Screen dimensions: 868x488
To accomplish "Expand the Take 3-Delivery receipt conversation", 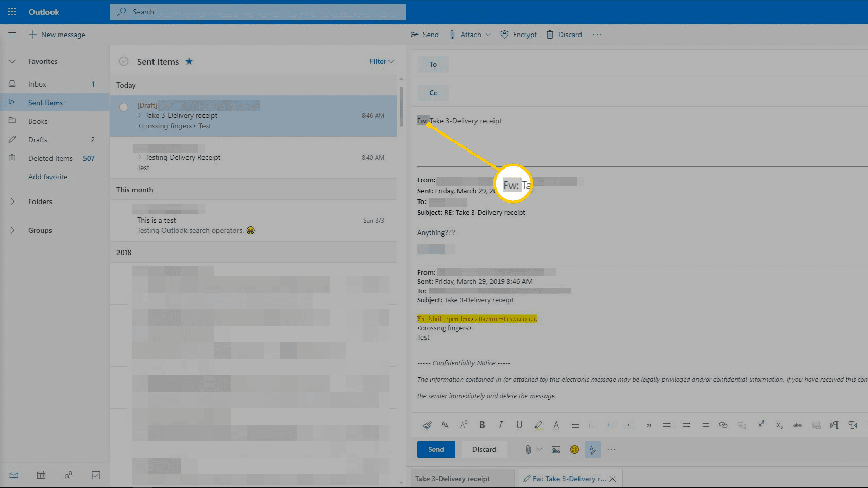I will (140, 115).
